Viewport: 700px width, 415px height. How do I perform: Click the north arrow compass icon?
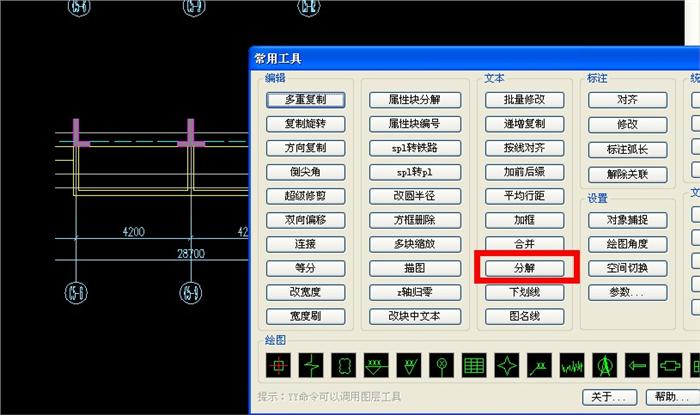coord(604,365)
